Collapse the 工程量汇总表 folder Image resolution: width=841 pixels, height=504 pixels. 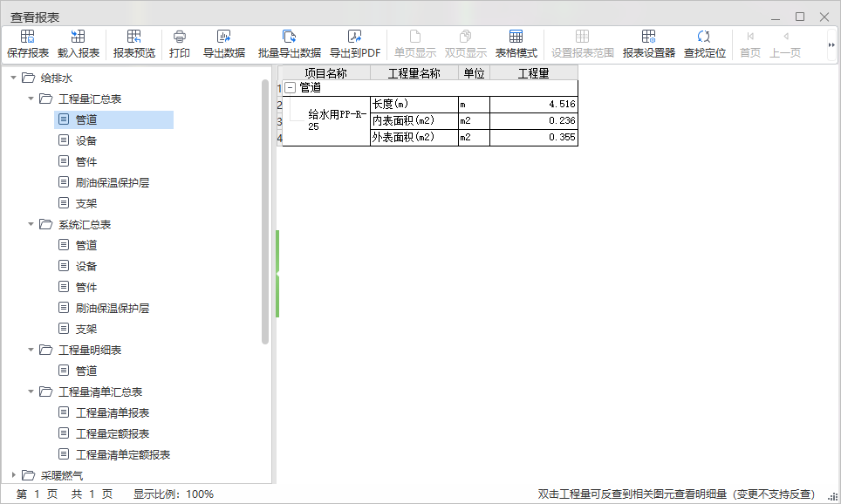tap(31, 99)
